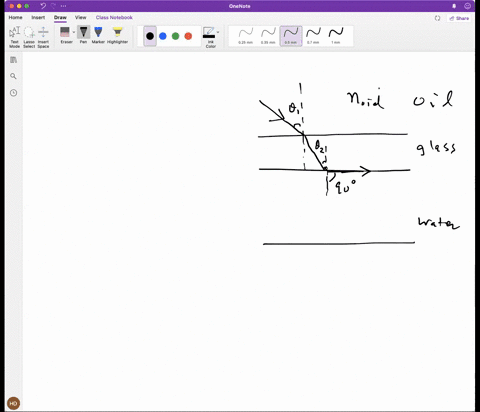Open the more options ellipsis in title bar
Viewport: 480px width, 412px height.
click(63, 6)
